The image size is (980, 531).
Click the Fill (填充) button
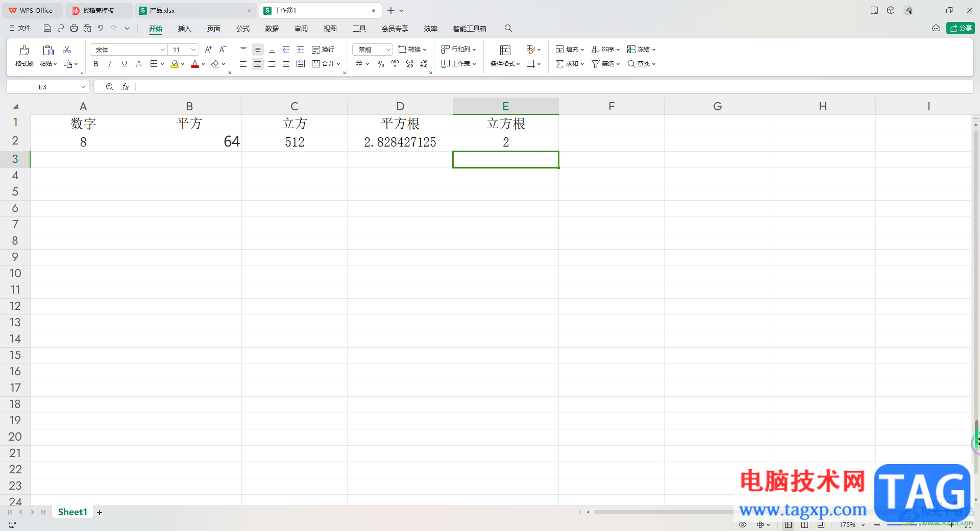(570, 50)
